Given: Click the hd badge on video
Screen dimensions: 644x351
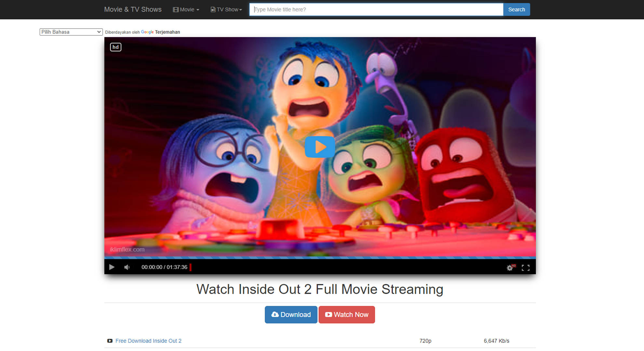Looking at the screenshot, I should coord(115,47).
